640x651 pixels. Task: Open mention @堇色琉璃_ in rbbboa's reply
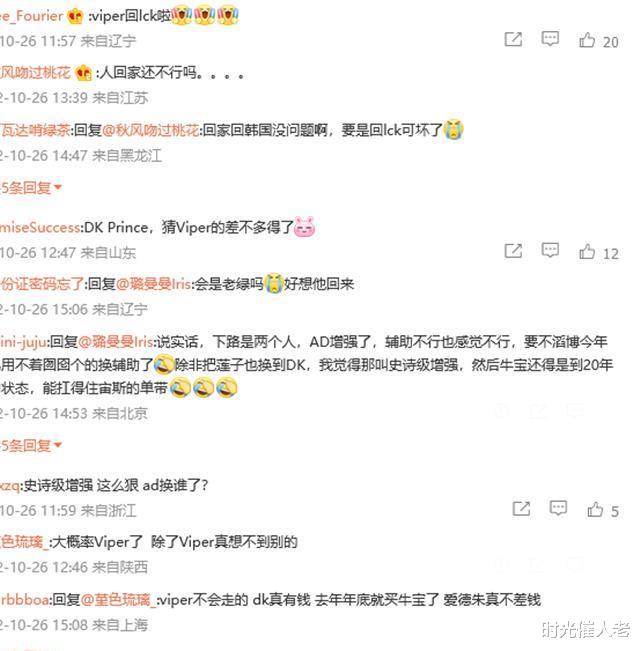tap(119, 600)
